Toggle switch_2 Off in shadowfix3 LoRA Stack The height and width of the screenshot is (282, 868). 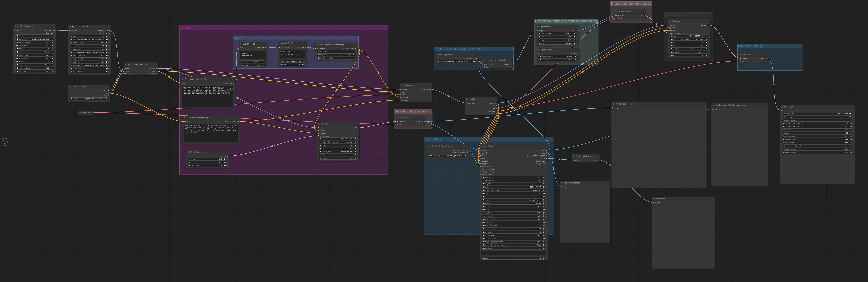[x=35, y=49]
